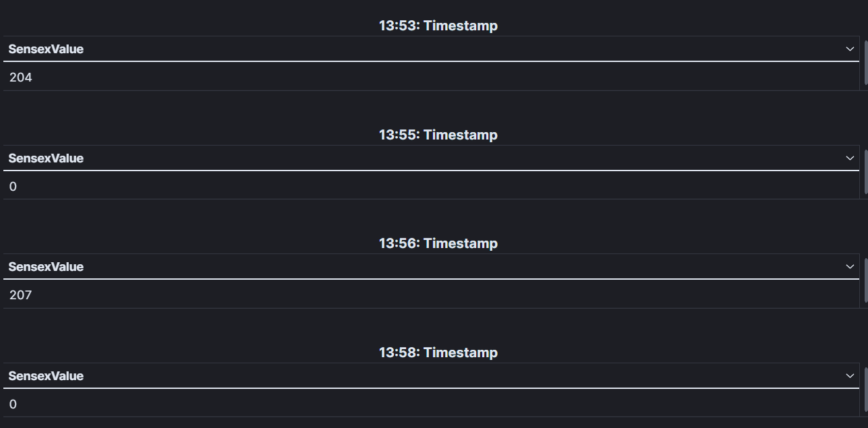Viewport: 868px width, 428px height.
Task: Click the 13:58: Timestamp panel title
Action: [438, 353]
